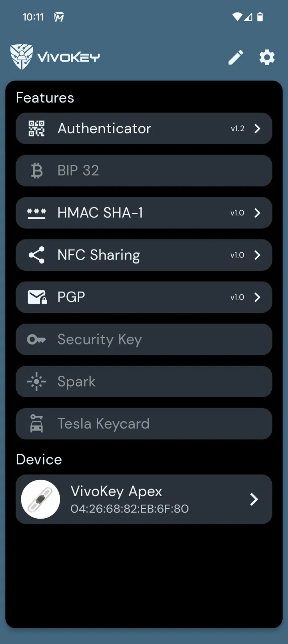This screenshot has width=288, height=644.
Task: Open device details chevron for VivoKey Apex
Action: 254,499
